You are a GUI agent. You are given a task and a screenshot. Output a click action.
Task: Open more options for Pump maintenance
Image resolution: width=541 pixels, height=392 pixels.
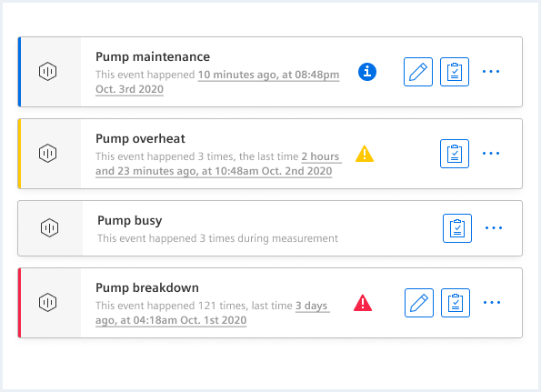coord(491,72)
